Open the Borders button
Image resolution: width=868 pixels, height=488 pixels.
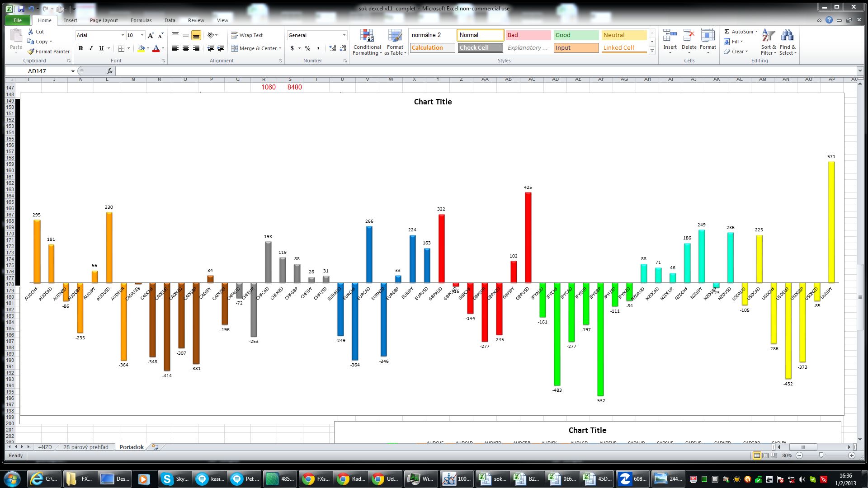click(x=121, y=48)
